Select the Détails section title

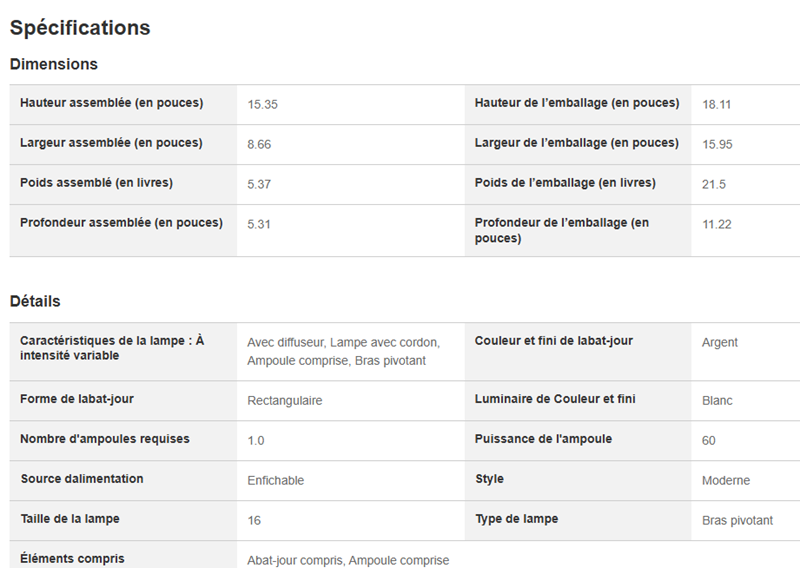35,301
